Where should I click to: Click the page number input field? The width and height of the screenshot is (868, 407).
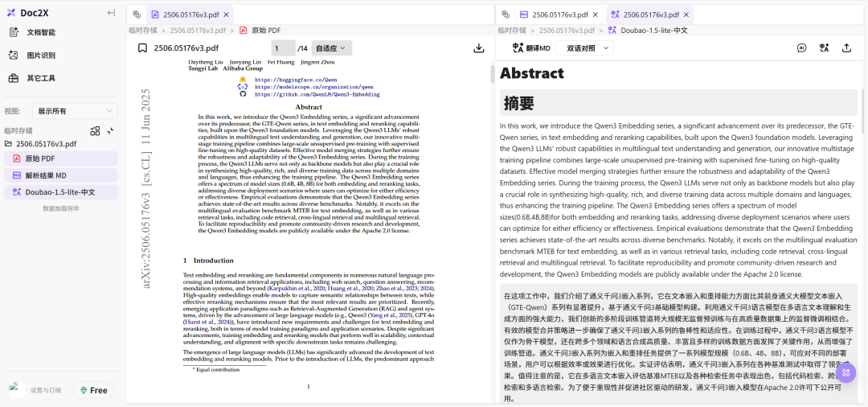[283, 48]
